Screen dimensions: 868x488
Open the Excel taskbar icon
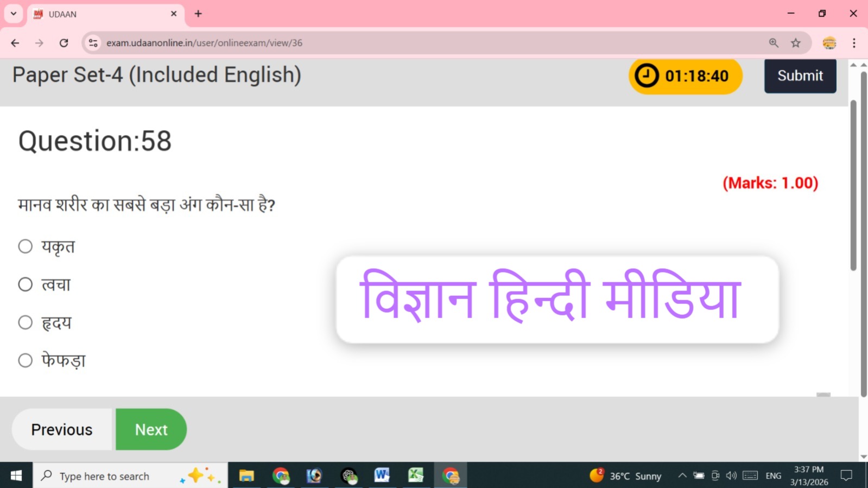click(x=416, y=476)
